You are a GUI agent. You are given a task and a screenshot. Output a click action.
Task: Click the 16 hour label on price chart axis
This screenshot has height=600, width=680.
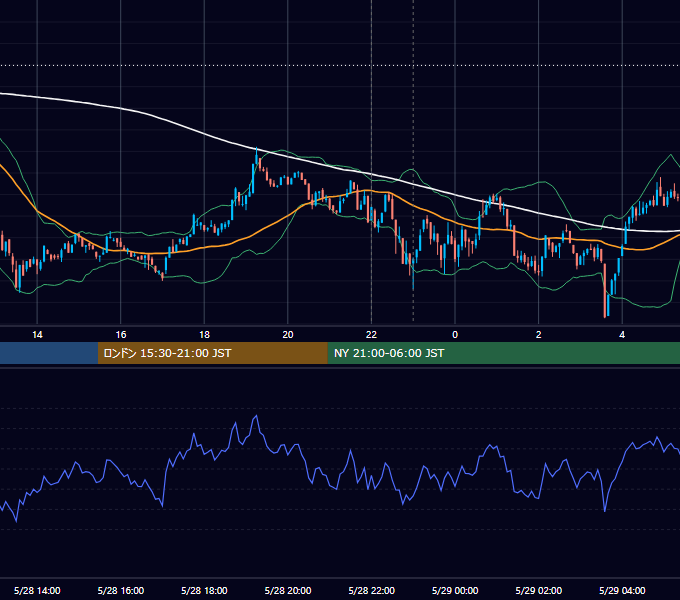point(121,335)
